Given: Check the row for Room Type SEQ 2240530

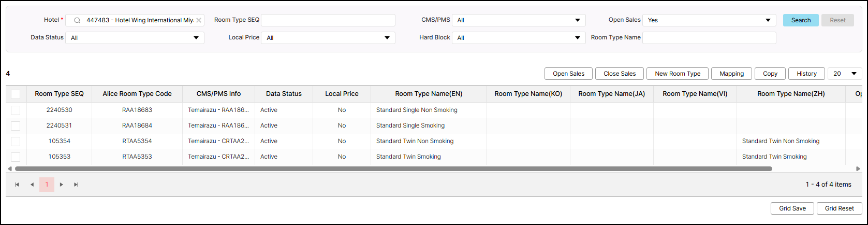Looking at the screenshot, I should click(16, 110).
